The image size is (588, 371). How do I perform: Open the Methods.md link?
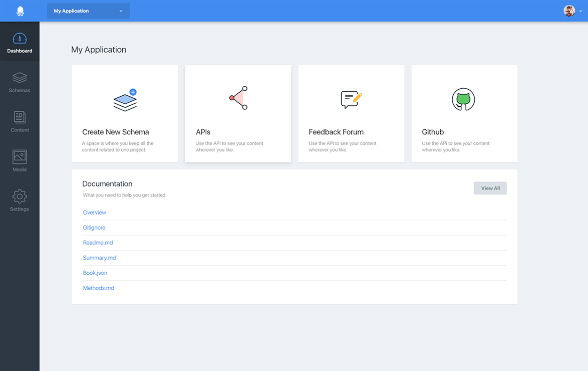click(99, 288)
